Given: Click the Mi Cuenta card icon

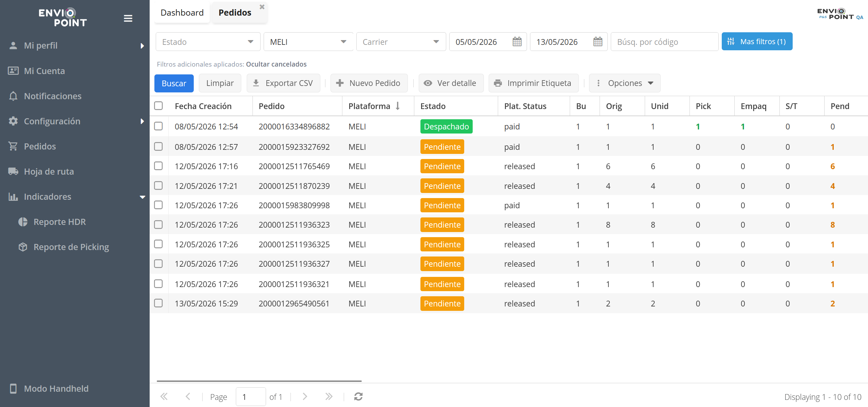Looking at the screenshot, I should 13,71.
